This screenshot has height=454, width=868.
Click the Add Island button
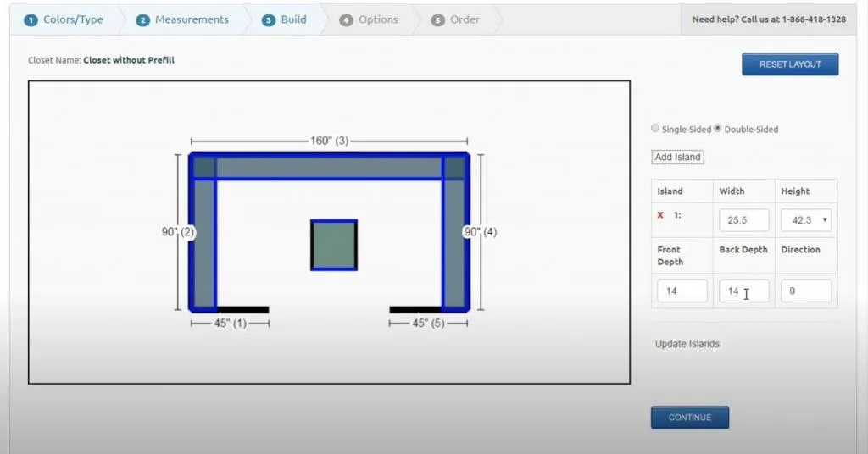(678, 158)
